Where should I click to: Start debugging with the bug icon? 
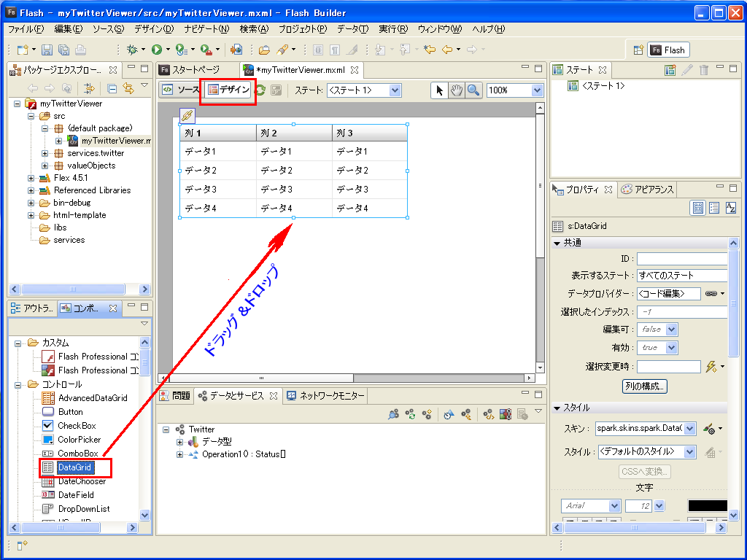click(x=133, y=50)
